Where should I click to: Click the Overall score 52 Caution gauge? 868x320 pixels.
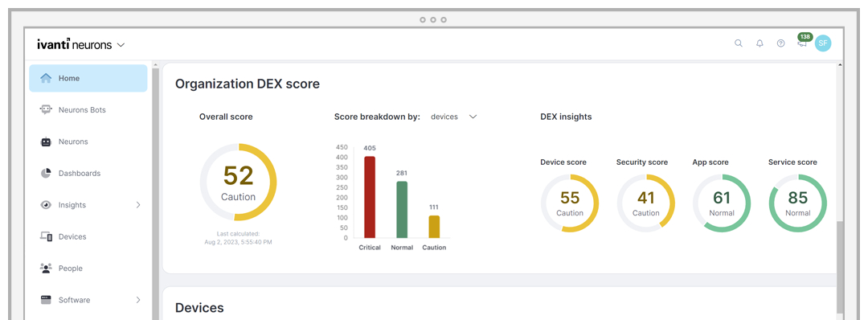pos(238,183)
